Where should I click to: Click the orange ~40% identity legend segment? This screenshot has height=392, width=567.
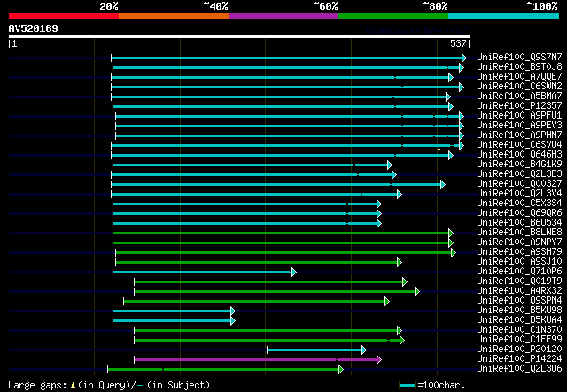(174, 16)
